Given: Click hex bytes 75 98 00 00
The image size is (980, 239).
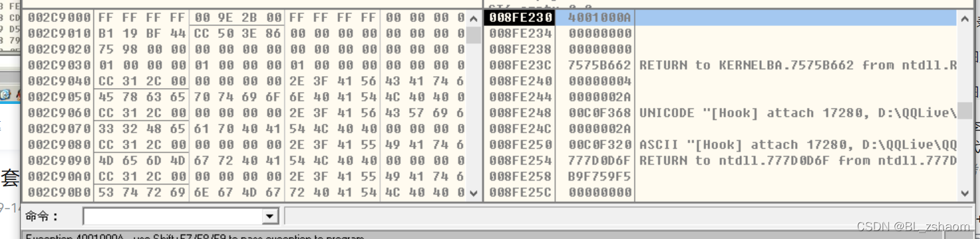Looking at the screenshot, I should tap(142, 49).
